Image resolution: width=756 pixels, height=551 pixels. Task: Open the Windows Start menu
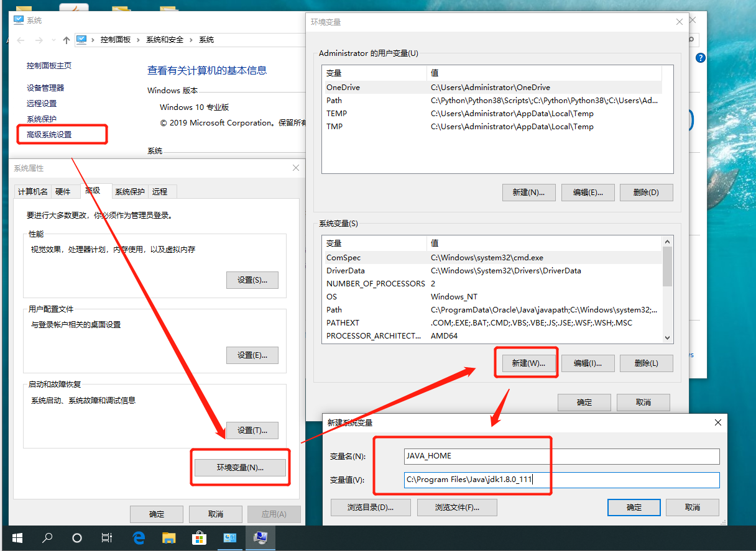(x=17, y=538)
